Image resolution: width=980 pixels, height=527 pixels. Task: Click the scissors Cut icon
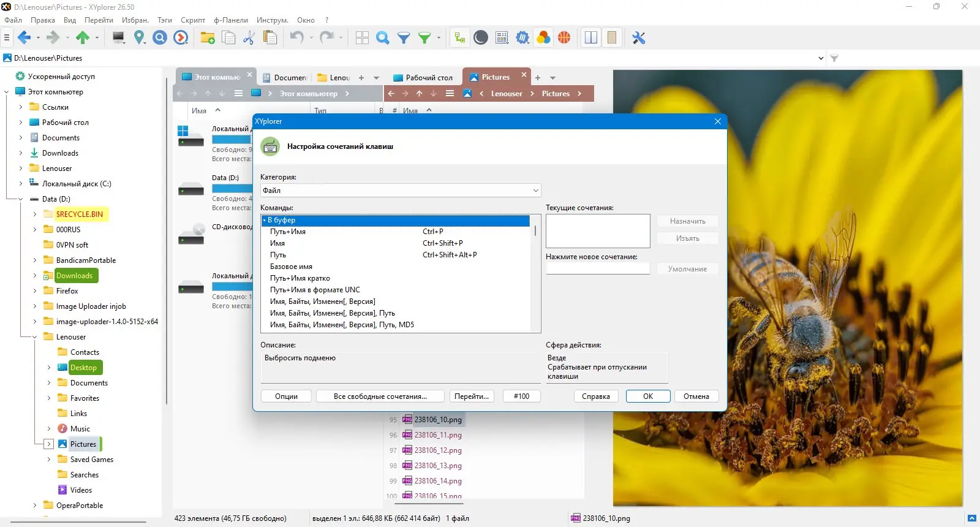coord(249,38)
